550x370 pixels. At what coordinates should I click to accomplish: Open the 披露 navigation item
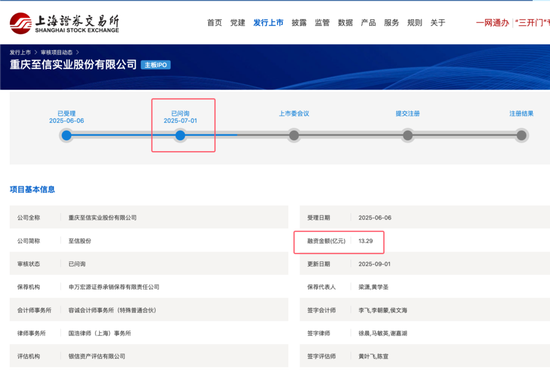click(299, 23)
